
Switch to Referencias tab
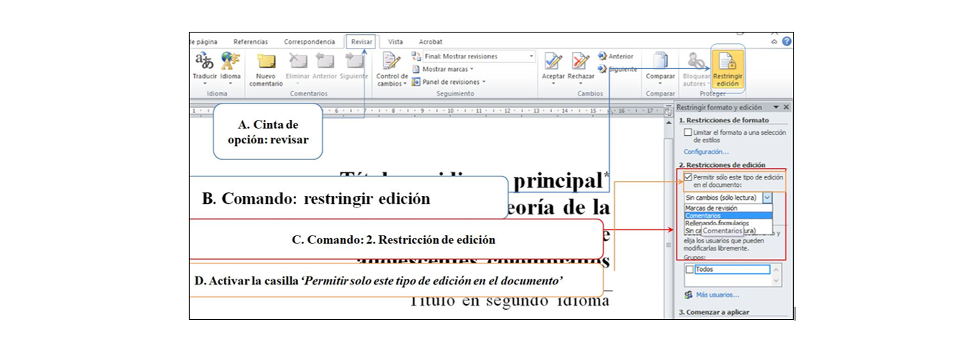250,42
